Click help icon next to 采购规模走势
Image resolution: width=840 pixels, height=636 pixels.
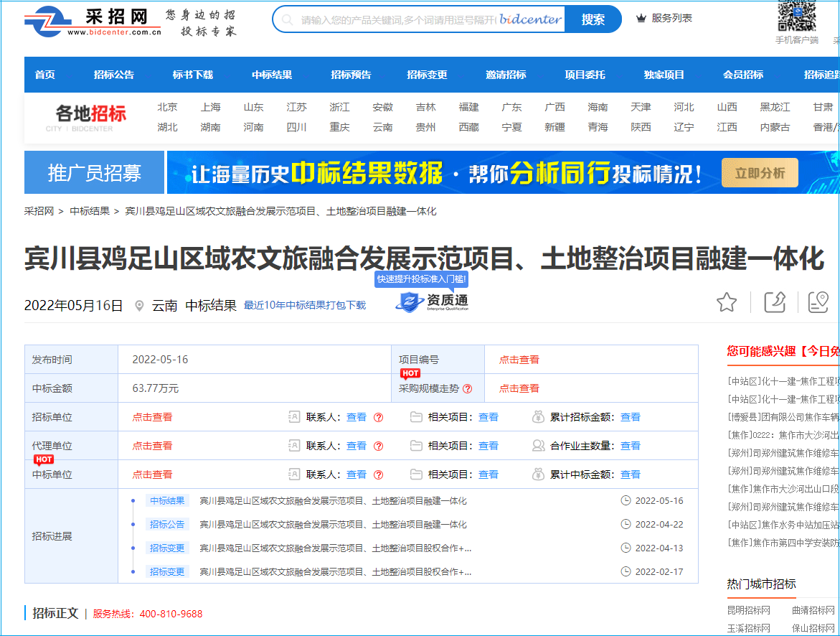coord(468,388)
